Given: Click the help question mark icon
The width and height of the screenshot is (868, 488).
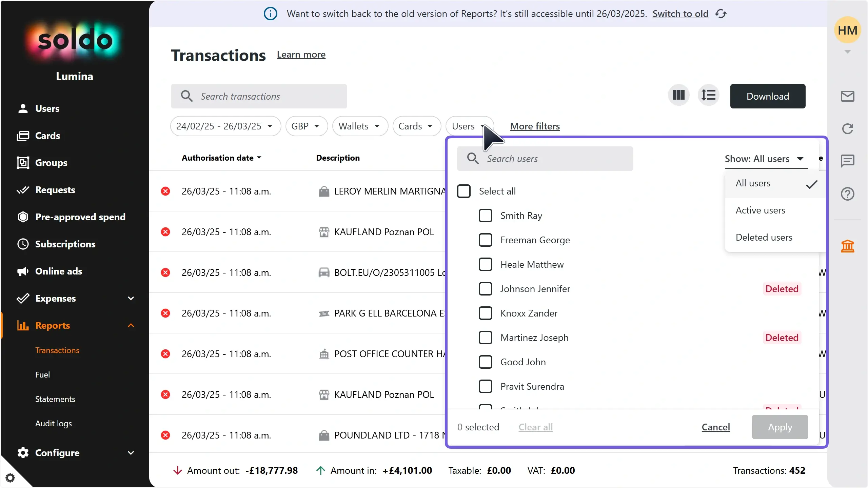Looking at the screenshot, I should [847, 194].
